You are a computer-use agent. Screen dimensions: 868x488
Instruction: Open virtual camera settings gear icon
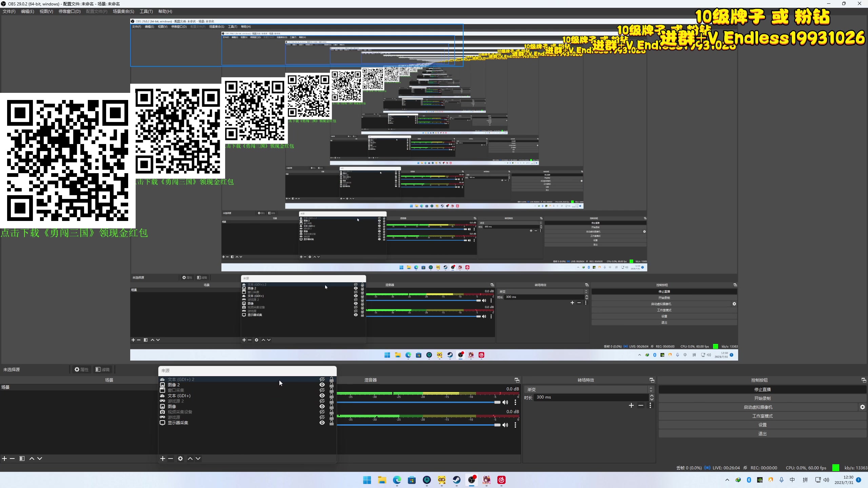click(863, 407)
